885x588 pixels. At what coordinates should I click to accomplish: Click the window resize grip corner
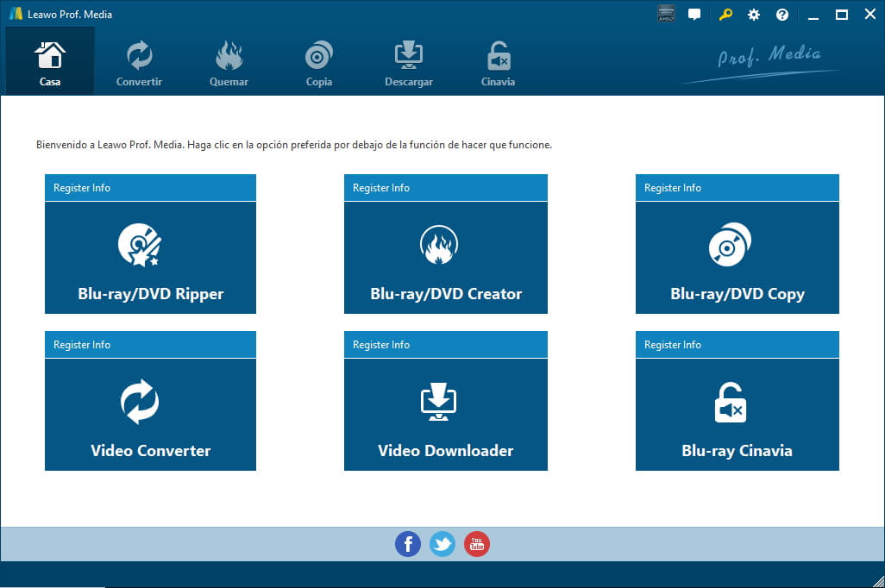[x=877, y=581]
